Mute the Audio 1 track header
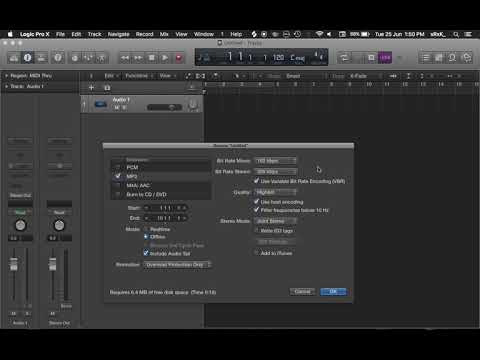This screenshot has height=360, width=480. (117, 108)
